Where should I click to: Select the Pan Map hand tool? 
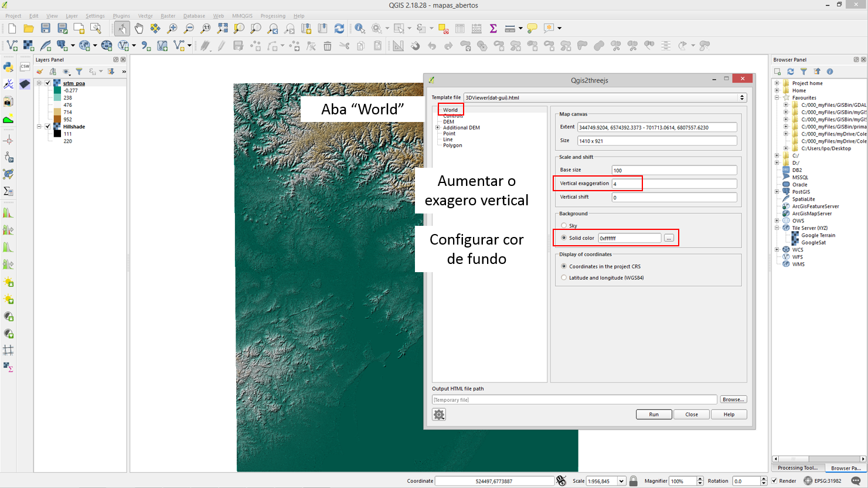[139, 28]
